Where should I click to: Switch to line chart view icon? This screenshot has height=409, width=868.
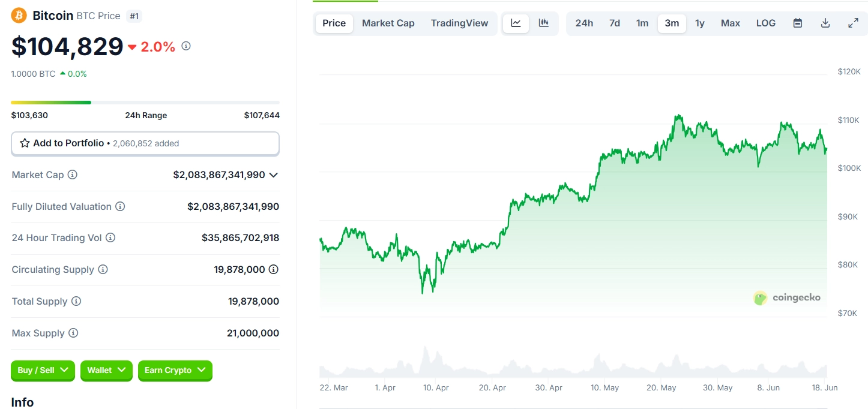pos(516,23)
